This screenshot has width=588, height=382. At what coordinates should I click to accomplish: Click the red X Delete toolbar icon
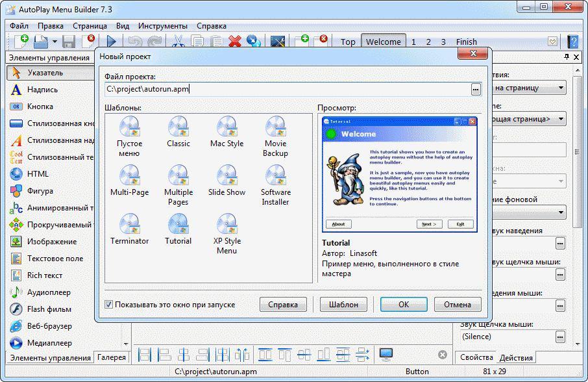click(x=235, y=42)
